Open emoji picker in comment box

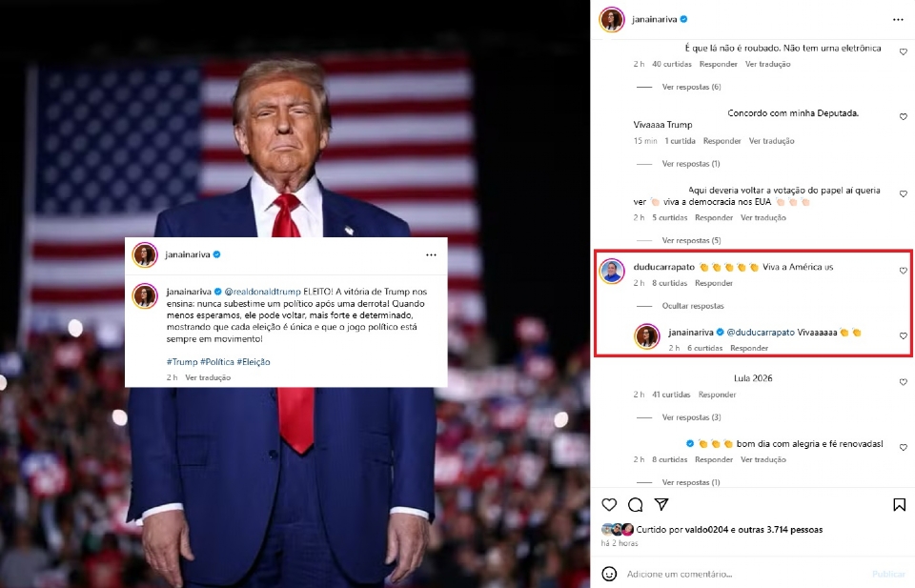coord(609,574)
